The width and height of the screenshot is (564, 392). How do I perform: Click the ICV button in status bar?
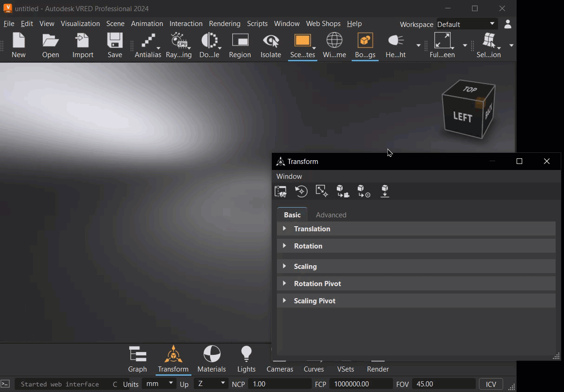coord(491,384)
